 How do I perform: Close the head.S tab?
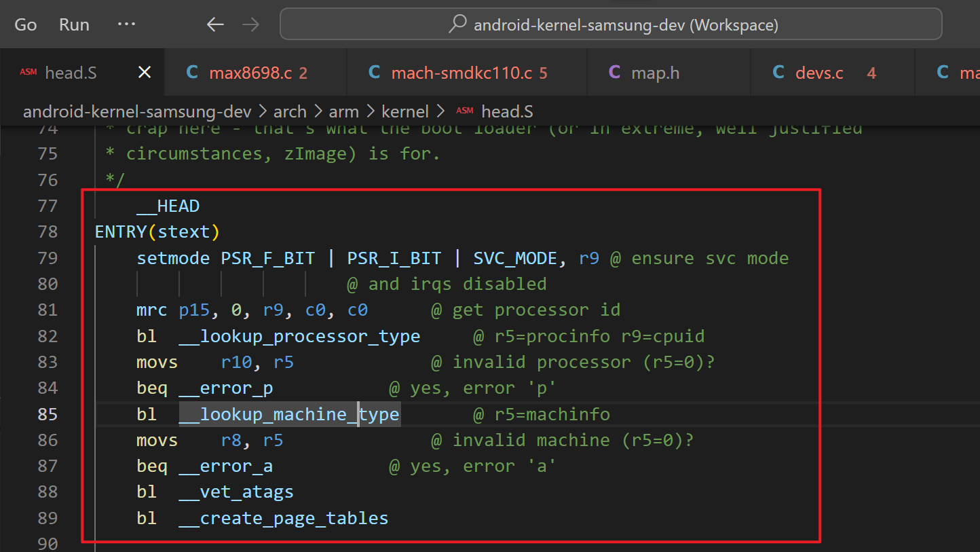[x=145, y=73]
